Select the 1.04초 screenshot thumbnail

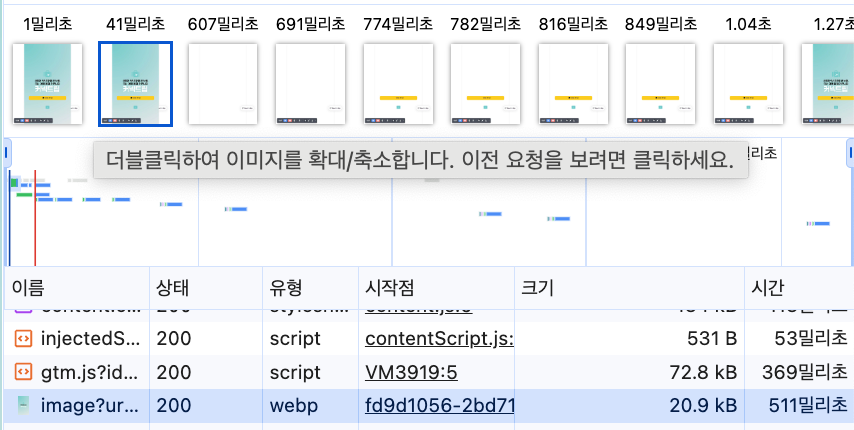click(748, 84)
